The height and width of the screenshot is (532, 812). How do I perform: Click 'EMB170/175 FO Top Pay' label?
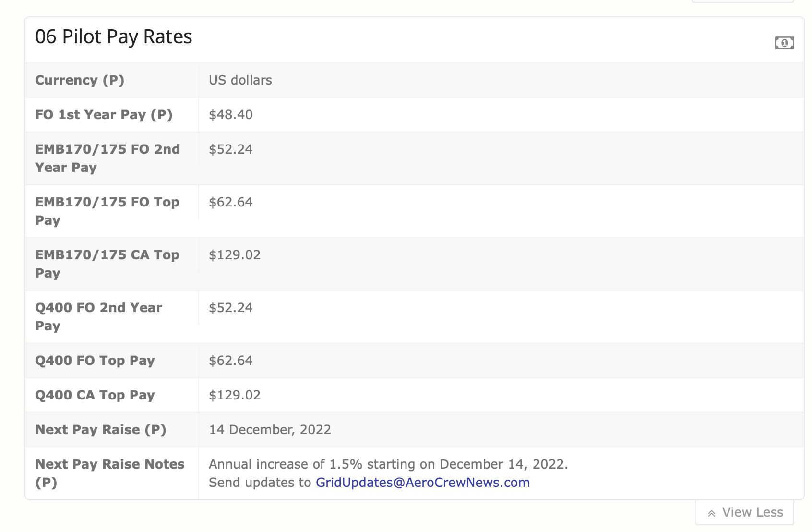107,211
